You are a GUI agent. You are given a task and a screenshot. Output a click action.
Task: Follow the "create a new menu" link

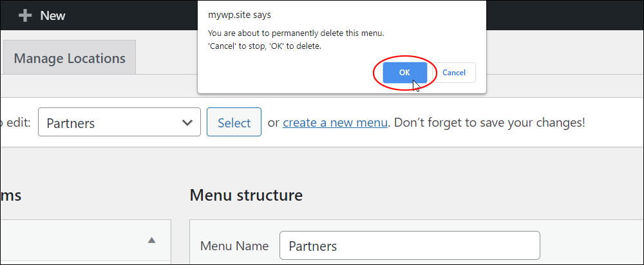335,122
